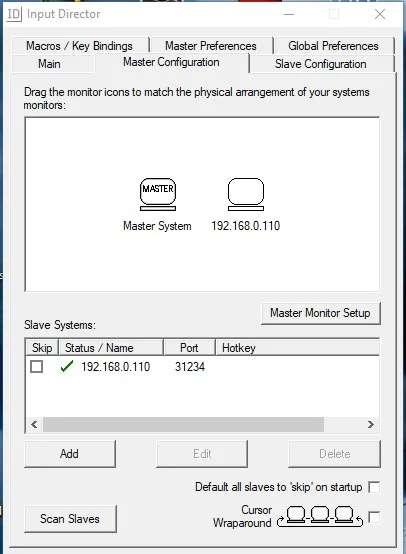
Task: Open the Global Preferences tab
Action: click(x=334, y=46)
